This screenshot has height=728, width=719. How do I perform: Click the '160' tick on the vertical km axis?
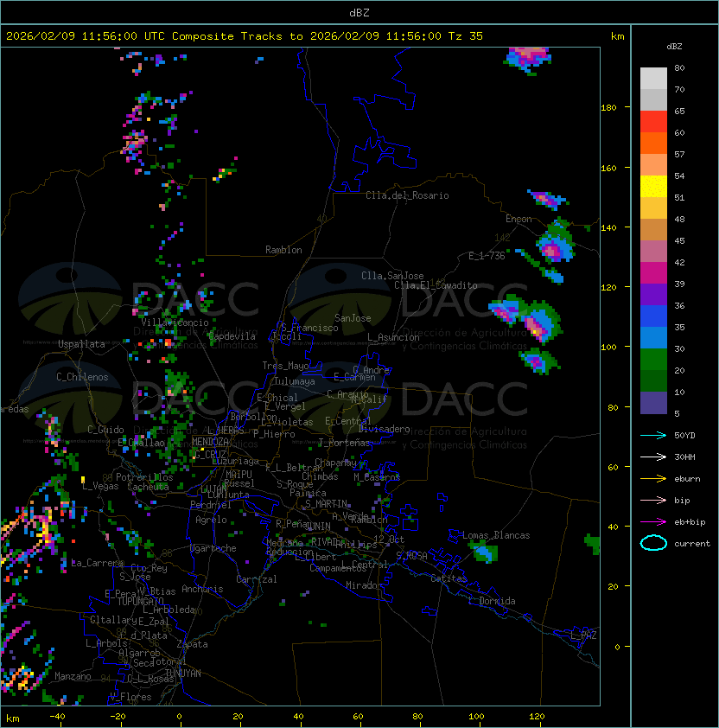(x=608, y=168)
